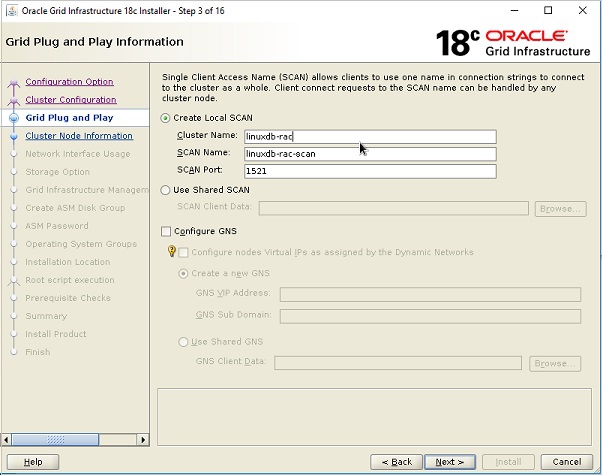The height and width of the screenshot is (475, 602).
Task: Select Create Local SCAN radio button
Action: click(165, 118)
